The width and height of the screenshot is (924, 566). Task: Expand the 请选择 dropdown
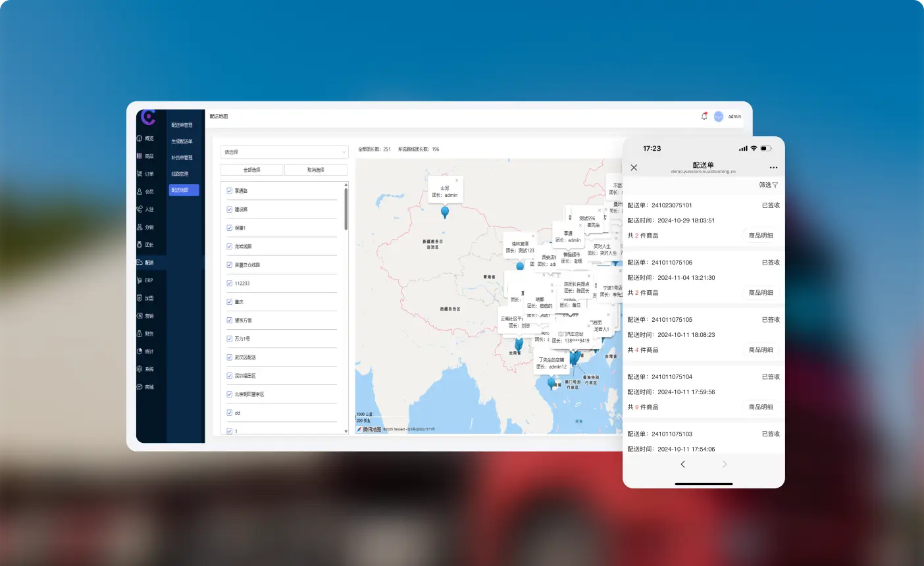coord(284,152)
